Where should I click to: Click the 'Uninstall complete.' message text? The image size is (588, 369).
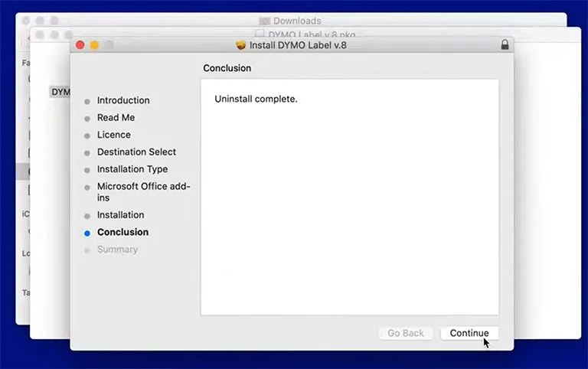tap(256, 99)
